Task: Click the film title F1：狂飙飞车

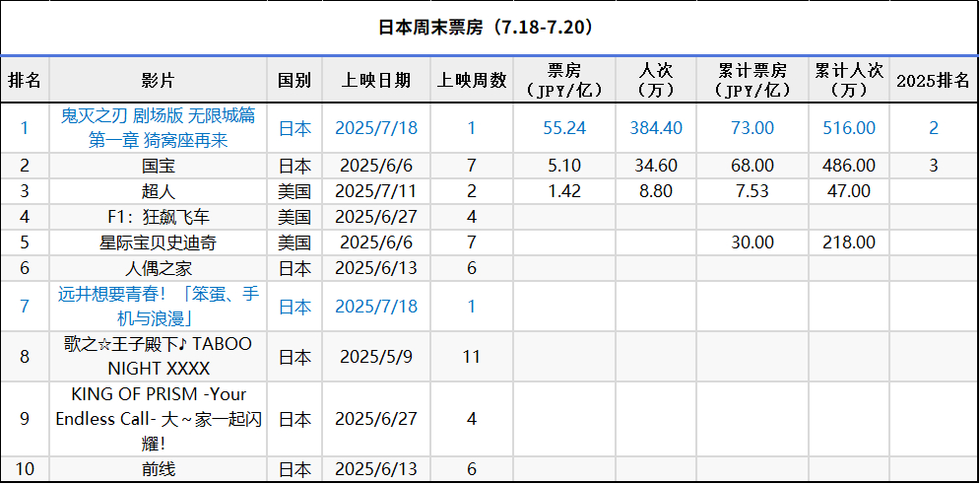Action: [x=159, y=217]
